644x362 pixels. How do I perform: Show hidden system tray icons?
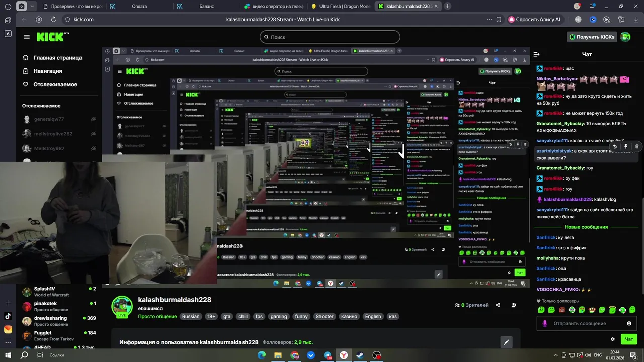pyautogui.click(x=555, y=355)
